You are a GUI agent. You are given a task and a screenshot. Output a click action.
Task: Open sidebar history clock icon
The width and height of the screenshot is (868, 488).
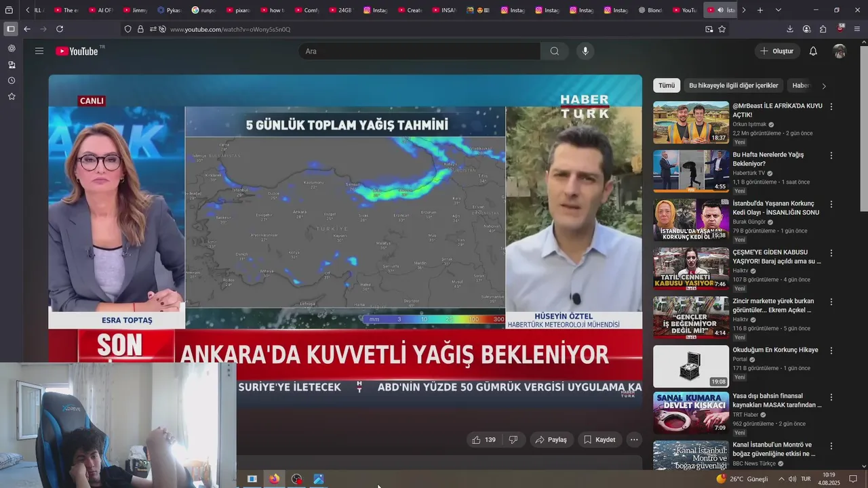(12, 81)
